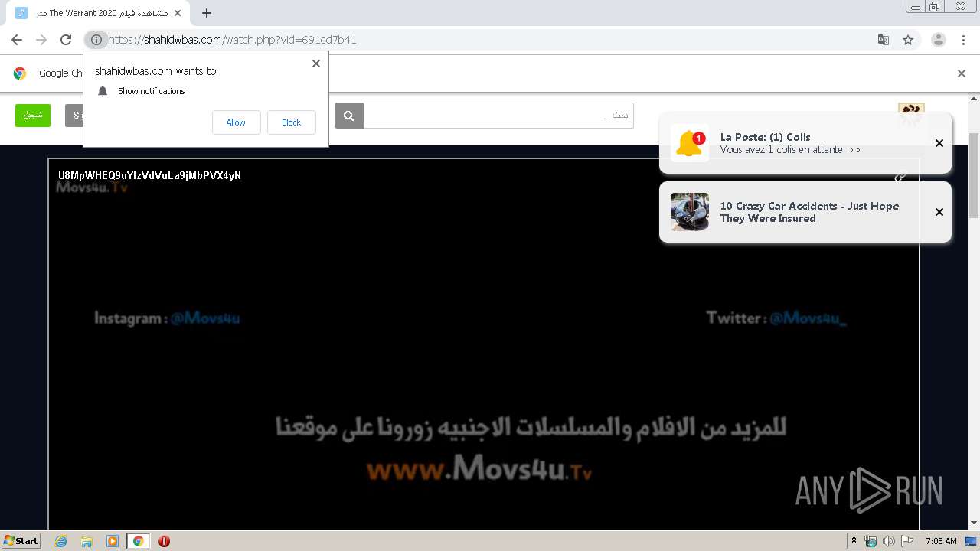The height and width of the screenshot is (551, 980).
Task: Click the video title text overlay
Action: click(x=149, y=175)
